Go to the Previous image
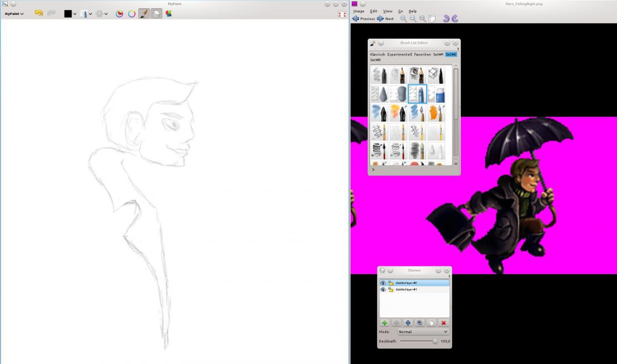617x364 pixels. (364, 19)
